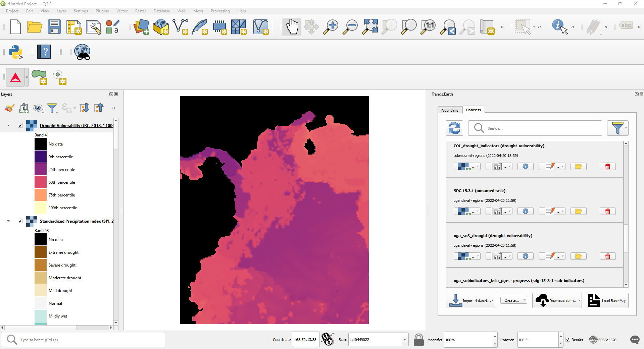Open the folder for COL_drought_indicators dataset
The width and height of the screenshot is (644, 349).
click(578, 166)
